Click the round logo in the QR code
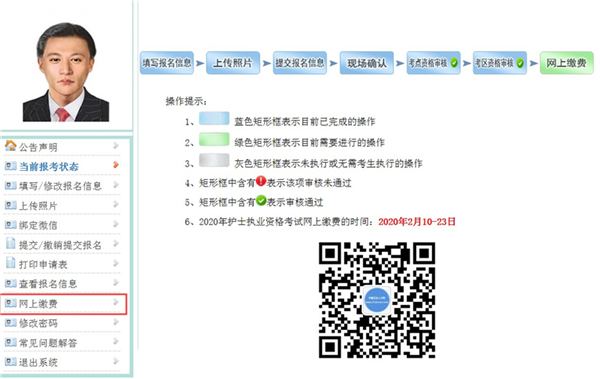Screen dimensions: 600x379 377,300
